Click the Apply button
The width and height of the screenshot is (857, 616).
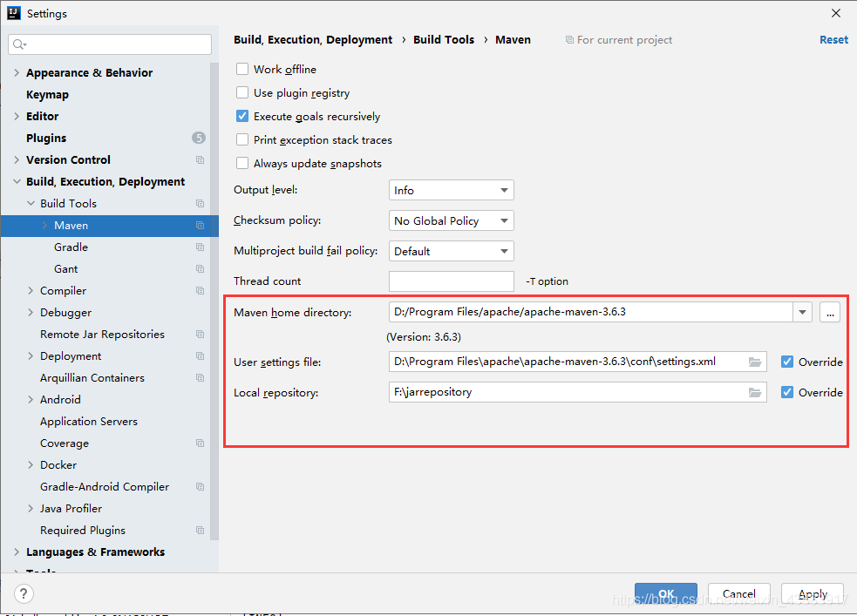click(813, 593)
